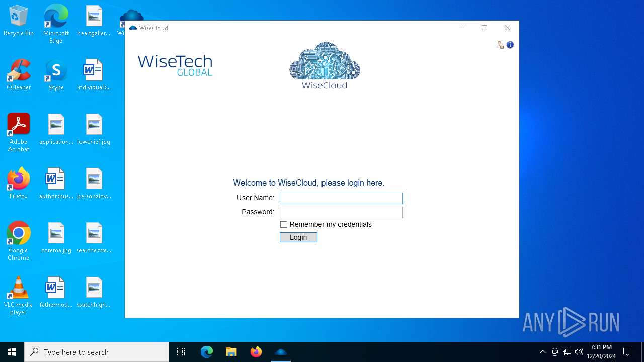Select the watchhigh... image file
The height and width of the screenshot is (362, 644).
pos(94,293)
